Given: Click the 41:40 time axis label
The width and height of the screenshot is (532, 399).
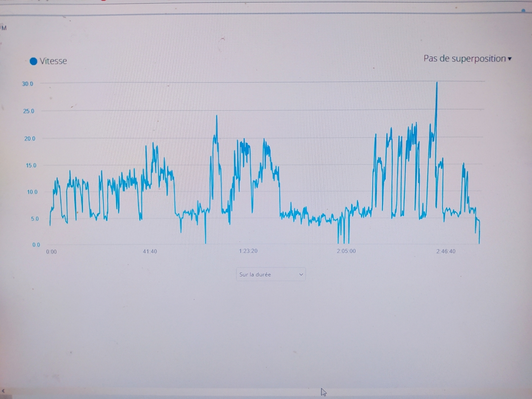Looking at the screenshot, I should [150, 251].
